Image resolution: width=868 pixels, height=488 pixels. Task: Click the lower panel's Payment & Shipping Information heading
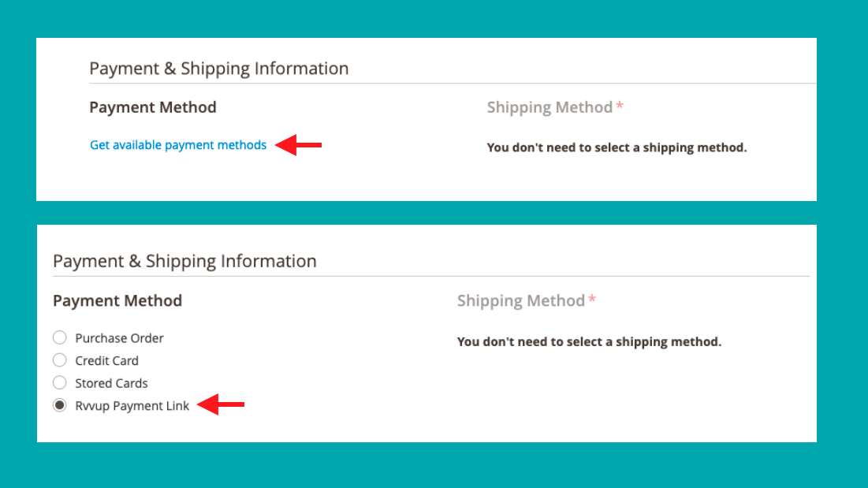pos(184,261)
